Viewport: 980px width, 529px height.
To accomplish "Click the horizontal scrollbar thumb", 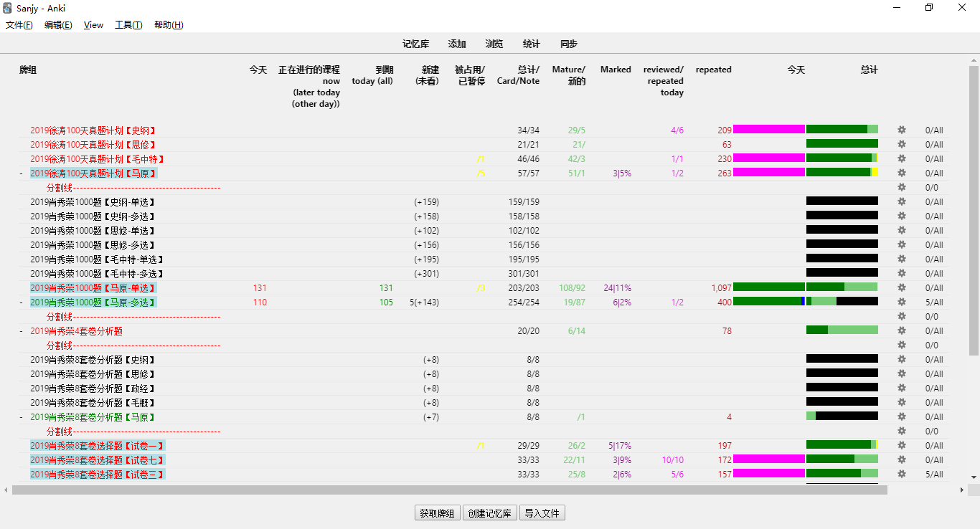I will click(450, 490).
